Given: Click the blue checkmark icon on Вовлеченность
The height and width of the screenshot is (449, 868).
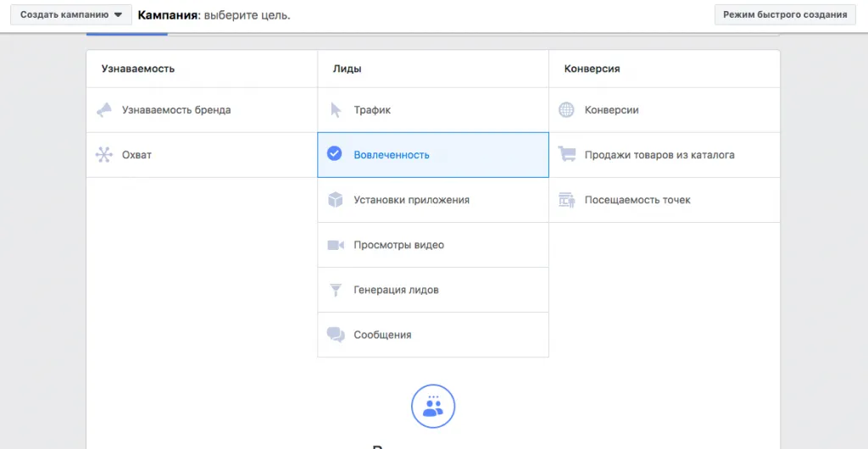Looking at the screenshot, I should click(x=334, y=153).
